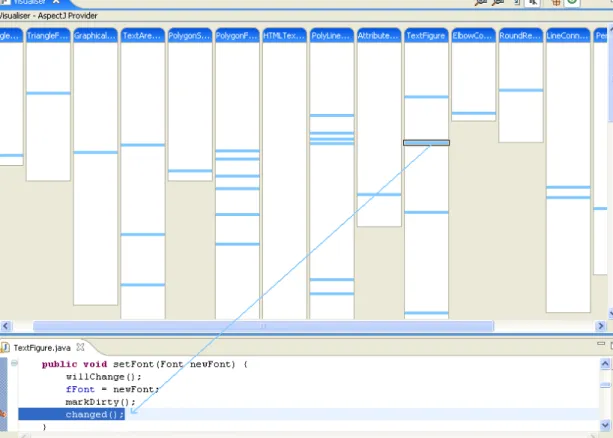Select the PolygonF… column header
Screen dimensions: 613x438
point(237,36)
